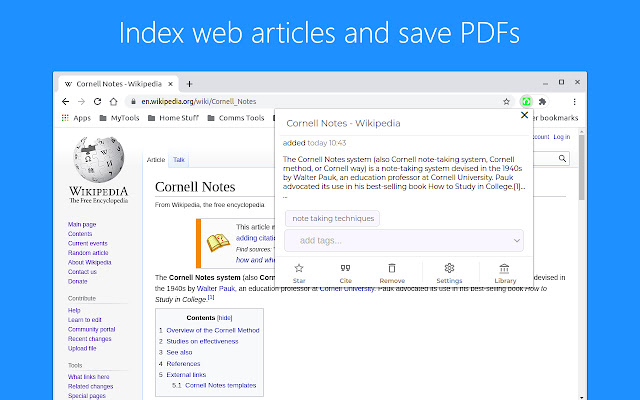This screenshot has height=400, width=640.
Task: Click the Cite quote icon
Action: [x=345, y=268]
